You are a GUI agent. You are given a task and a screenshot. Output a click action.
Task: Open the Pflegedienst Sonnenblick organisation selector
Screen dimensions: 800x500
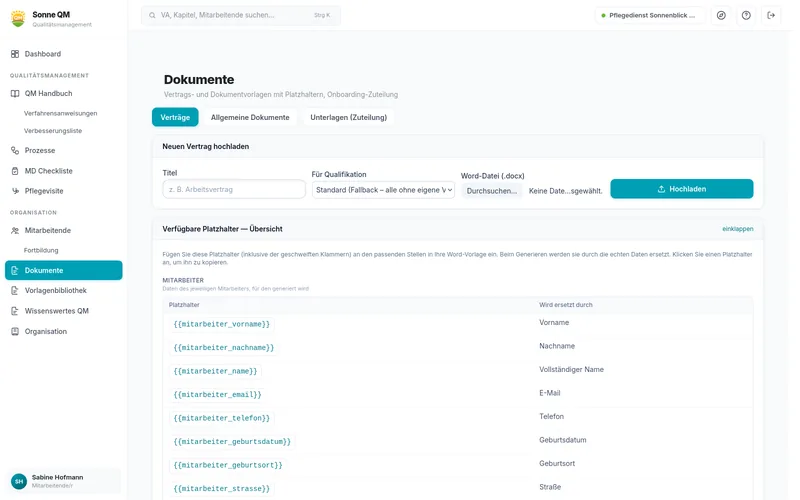pyautogui.click(x=649, y=15)
